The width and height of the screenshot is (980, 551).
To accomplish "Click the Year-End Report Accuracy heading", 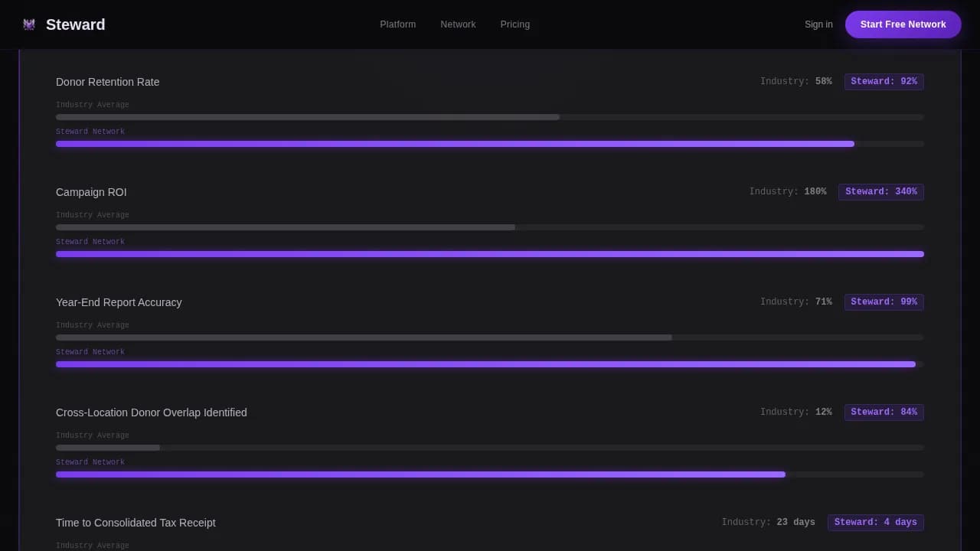I will tap(119, 302).
